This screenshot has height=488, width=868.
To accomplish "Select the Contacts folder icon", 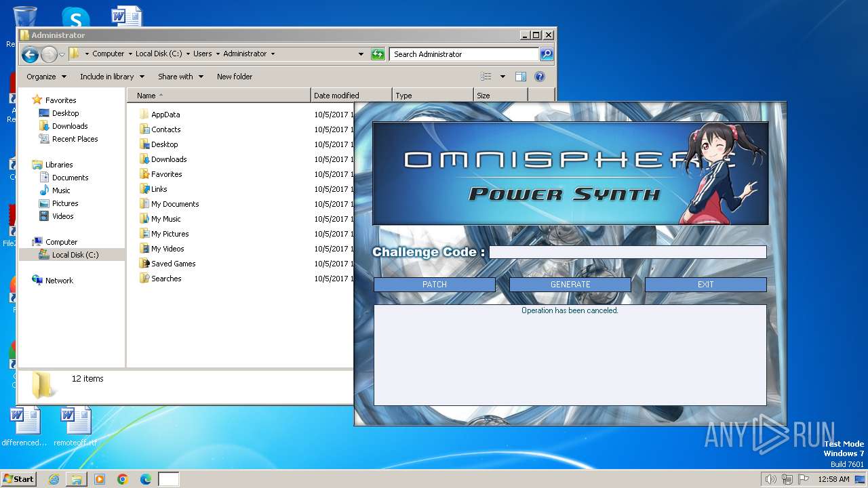I will coord(144,129).
